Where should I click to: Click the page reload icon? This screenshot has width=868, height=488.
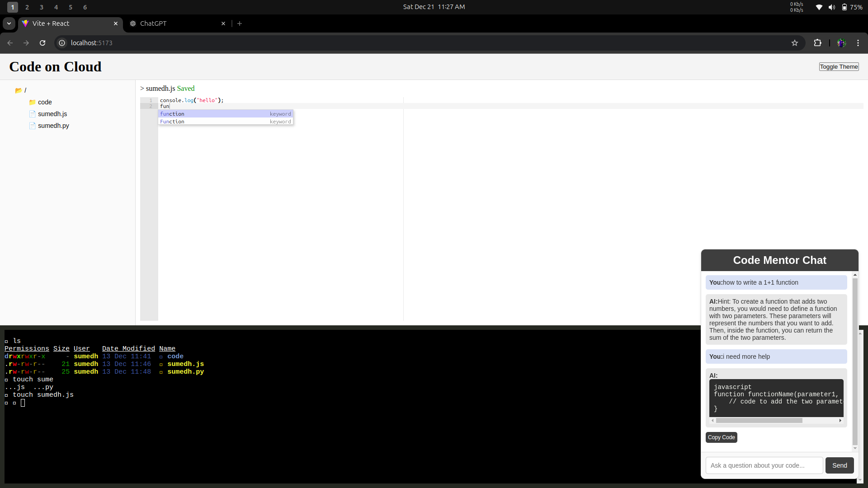42,43
